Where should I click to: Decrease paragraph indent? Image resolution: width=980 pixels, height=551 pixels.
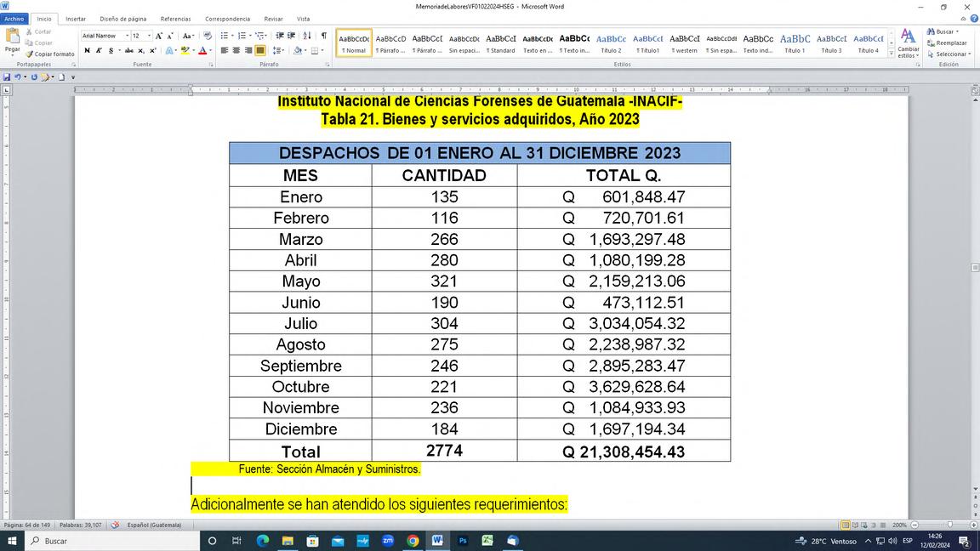tap(280, 37)
